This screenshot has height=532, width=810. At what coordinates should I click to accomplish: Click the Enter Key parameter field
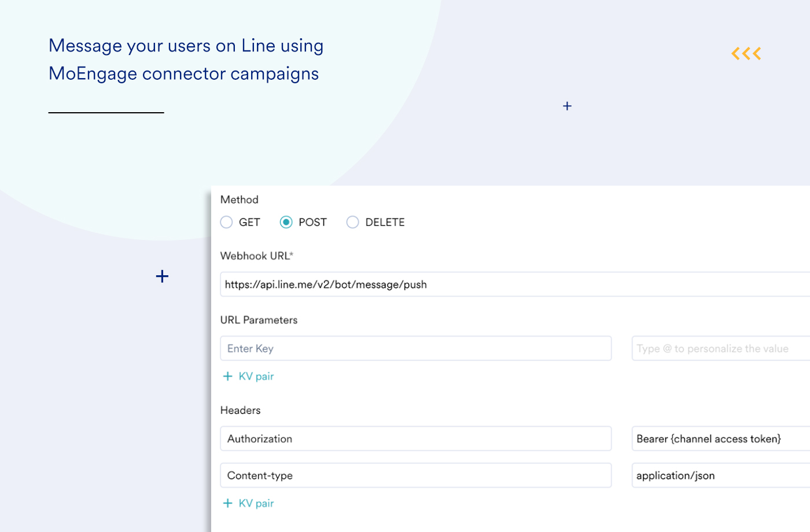[x=415, y=348]
